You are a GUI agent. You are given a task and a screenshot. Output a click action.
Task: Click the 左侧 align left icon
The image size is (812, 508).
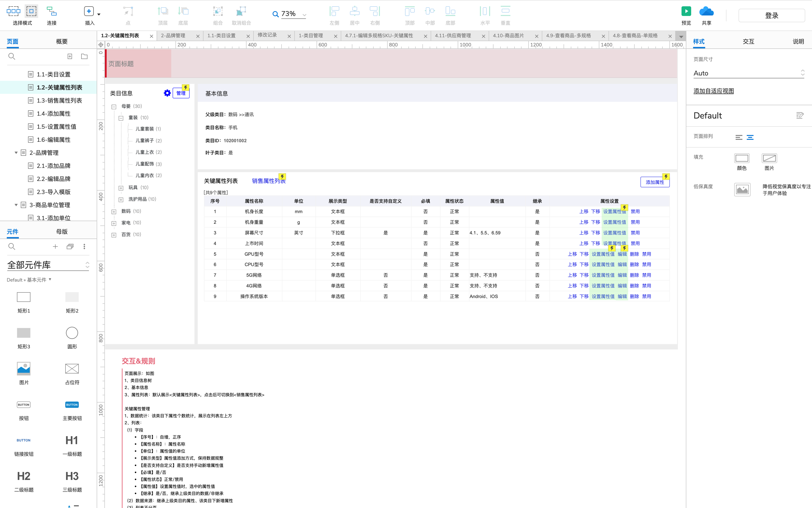[334, 11]
